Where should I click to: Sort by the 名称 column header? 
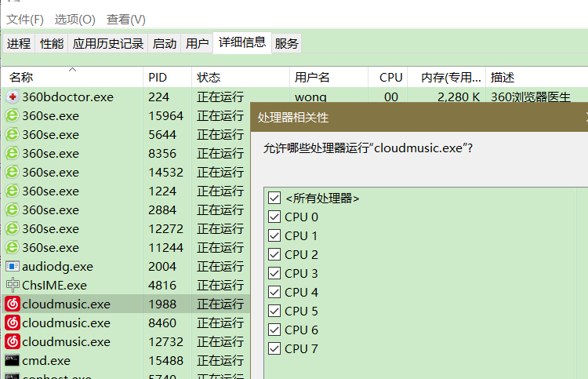tap(72, 78)
